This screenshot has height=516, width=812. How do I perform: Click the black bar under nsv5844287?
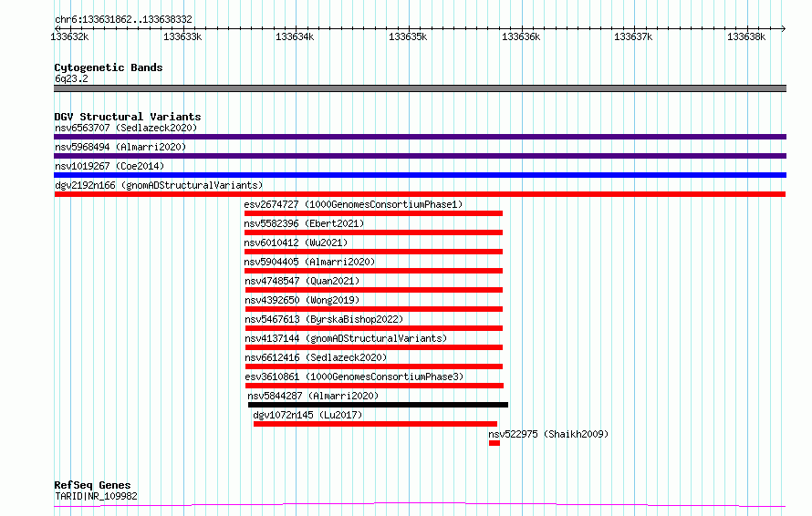point(378,405)
